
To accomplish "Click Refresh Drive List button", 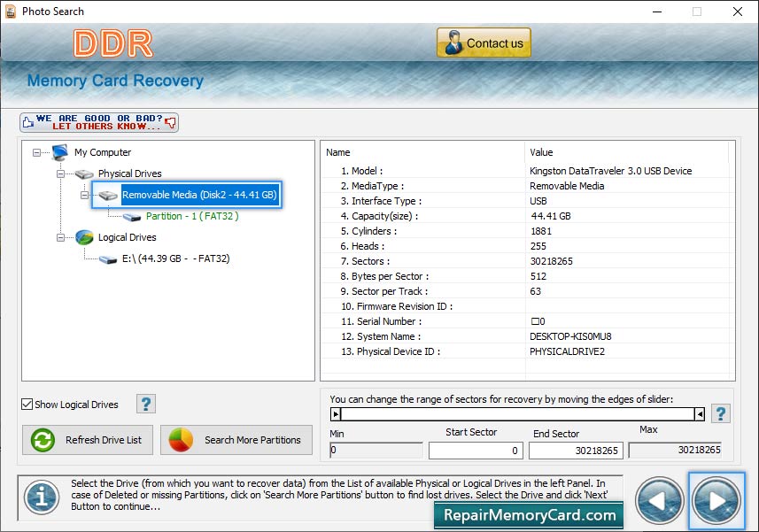I will click(x=88, y=440).
